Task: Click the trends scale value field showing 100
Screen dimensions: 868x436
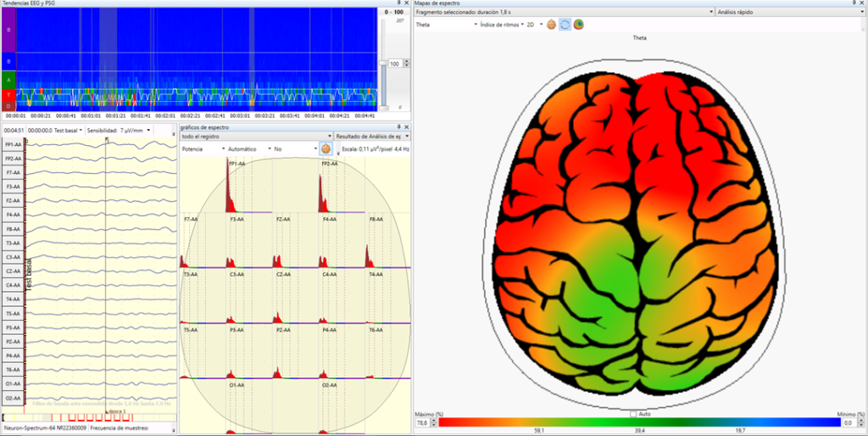Action: 395,64
